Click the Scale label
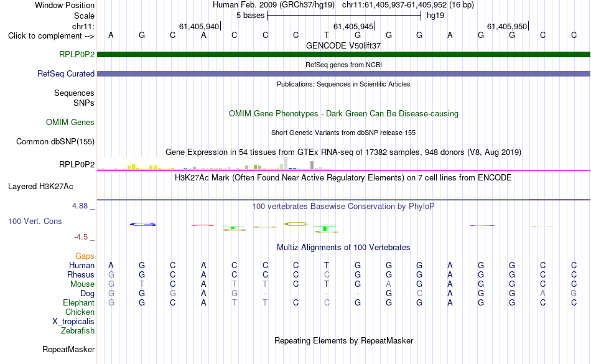Screen dimensions: 591x364 (84, 16)
